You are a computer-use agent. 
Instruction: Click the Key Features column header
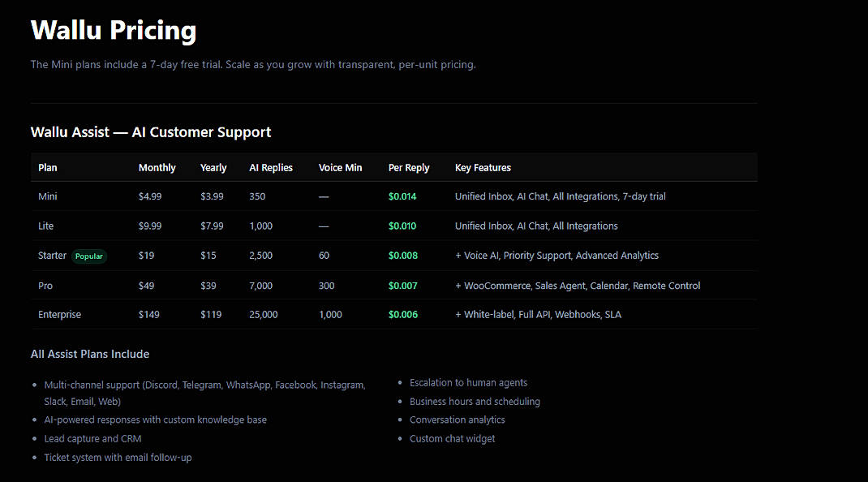(483, 167)
